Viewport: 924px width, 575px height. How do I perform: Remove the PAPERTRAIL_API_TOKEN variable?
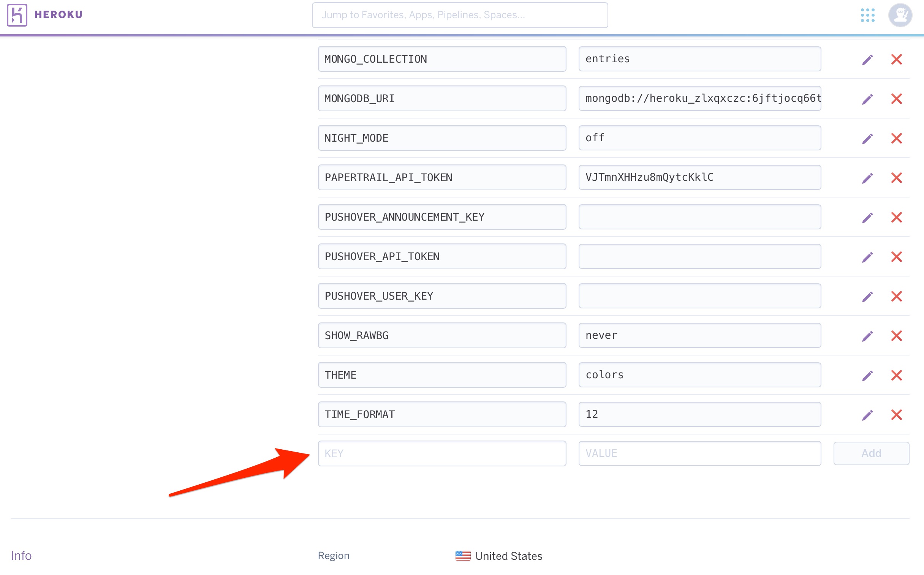[x=896, y=178]
